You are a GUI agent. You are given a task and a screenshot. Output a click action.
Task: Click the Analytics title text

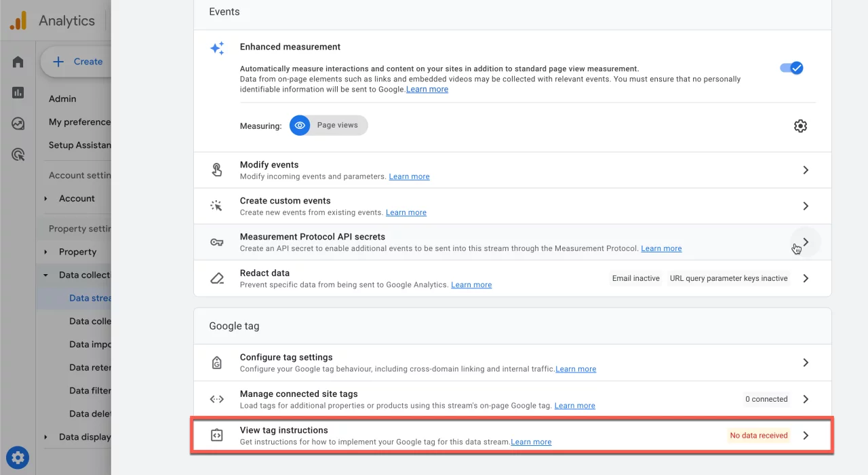(x=66, y=21)
